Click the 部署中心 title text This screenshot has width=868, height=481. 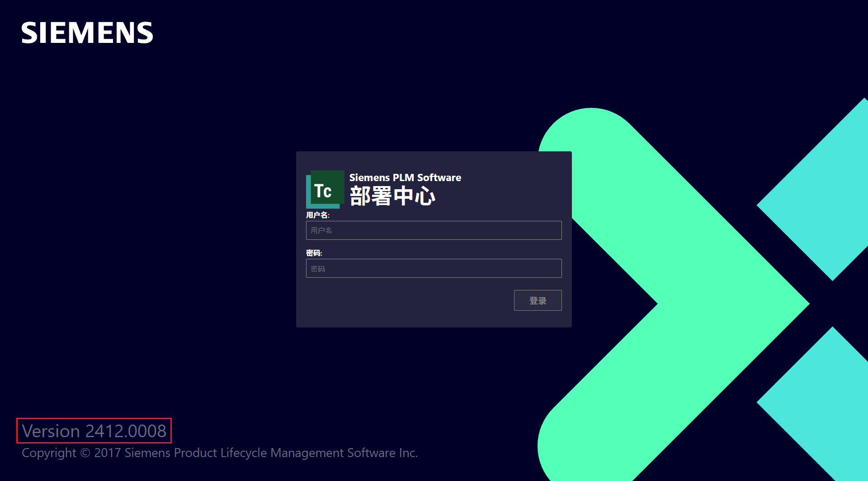pyautogui.click(x=392, y=196)
